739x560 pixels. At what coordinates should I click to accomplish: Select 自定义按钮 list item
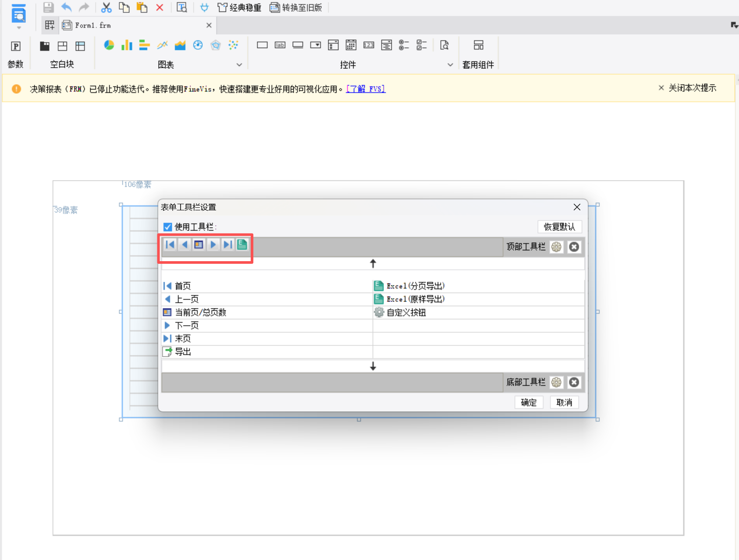pyautogui.click(x=406, y=312)
